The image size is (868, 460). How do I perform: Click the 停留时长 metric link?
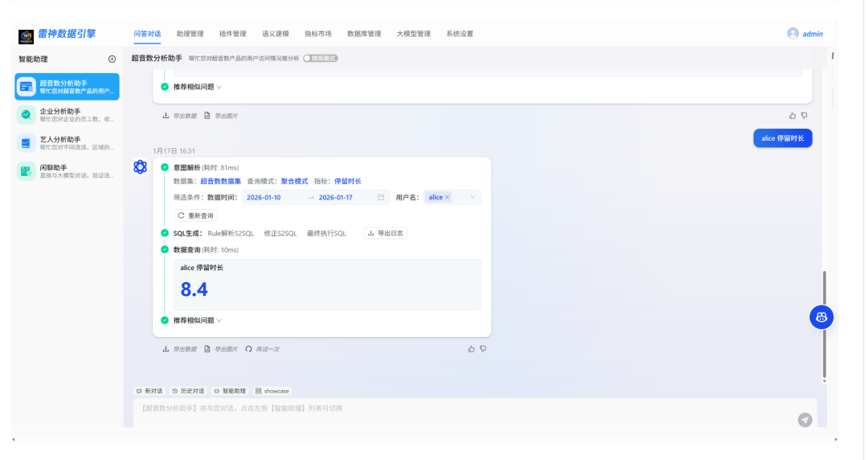click(348, 181)
